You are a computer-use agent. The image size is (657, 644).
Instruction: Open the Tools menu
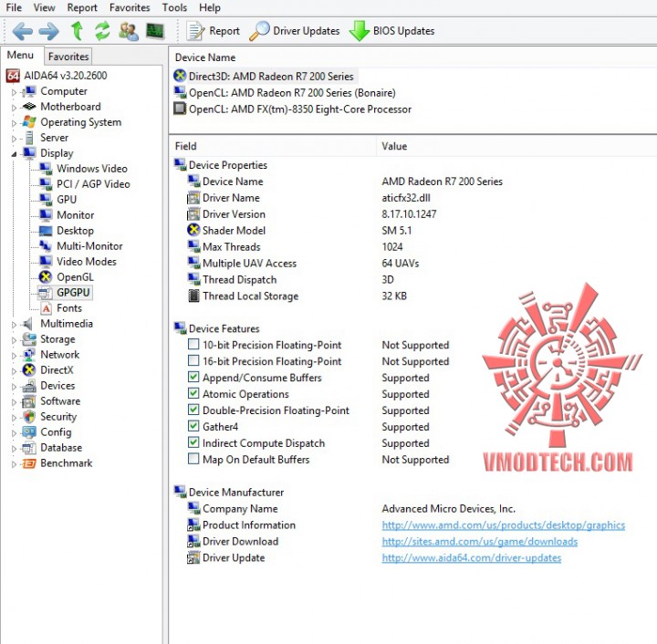pos(174,7)
